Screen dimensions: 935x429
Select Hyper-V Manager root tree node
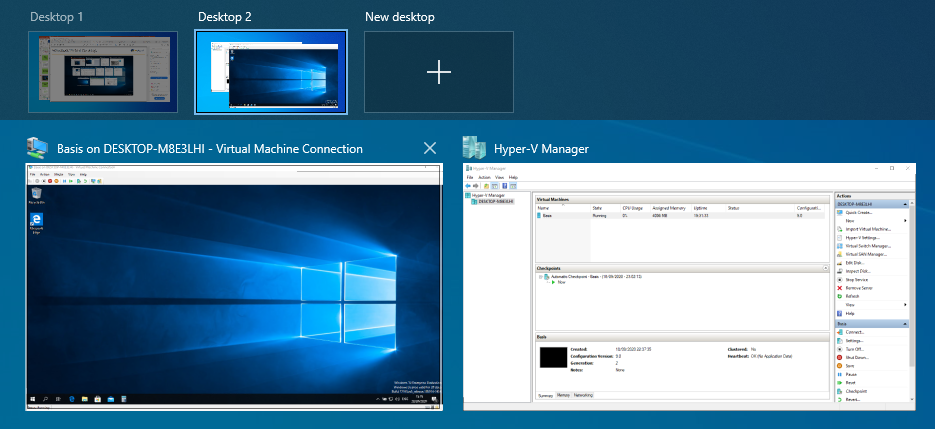click(x=485, y=195)
